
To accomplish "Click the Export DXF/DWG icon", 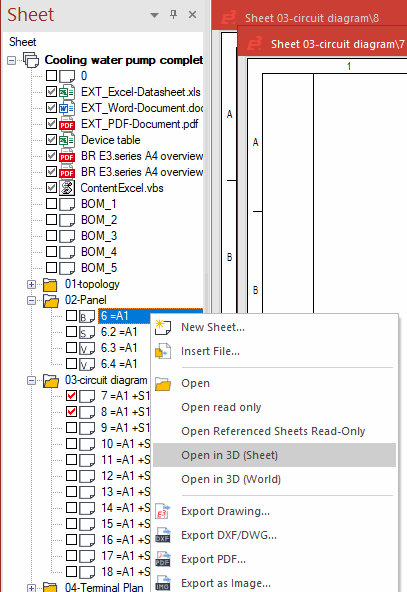I will point(163,535).
